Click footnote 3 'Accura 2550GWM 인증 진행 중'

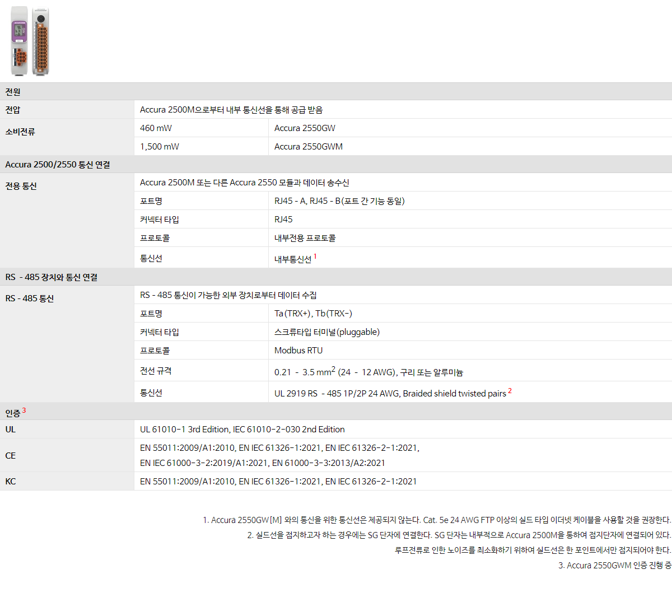(x=615, y=566)
